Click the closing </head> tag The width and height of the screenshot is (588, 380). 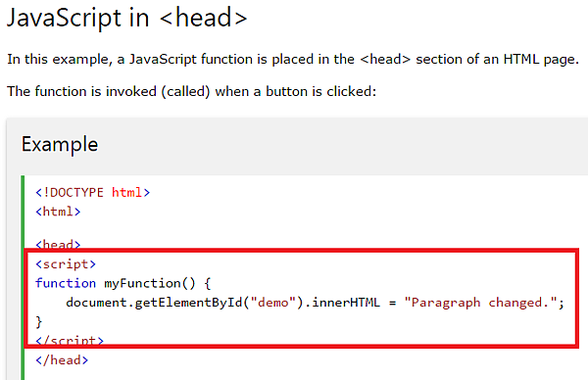pos(62,360)
